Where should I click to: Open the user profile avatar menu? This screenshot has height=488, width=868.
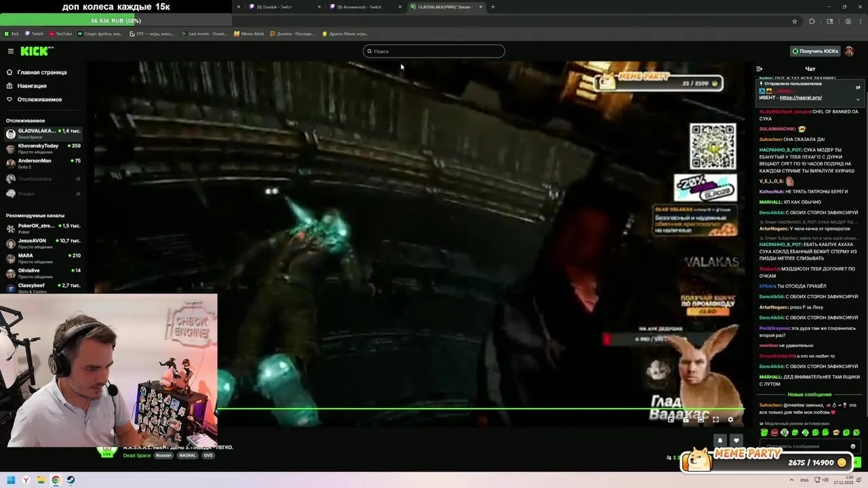(x=849, y=51)
